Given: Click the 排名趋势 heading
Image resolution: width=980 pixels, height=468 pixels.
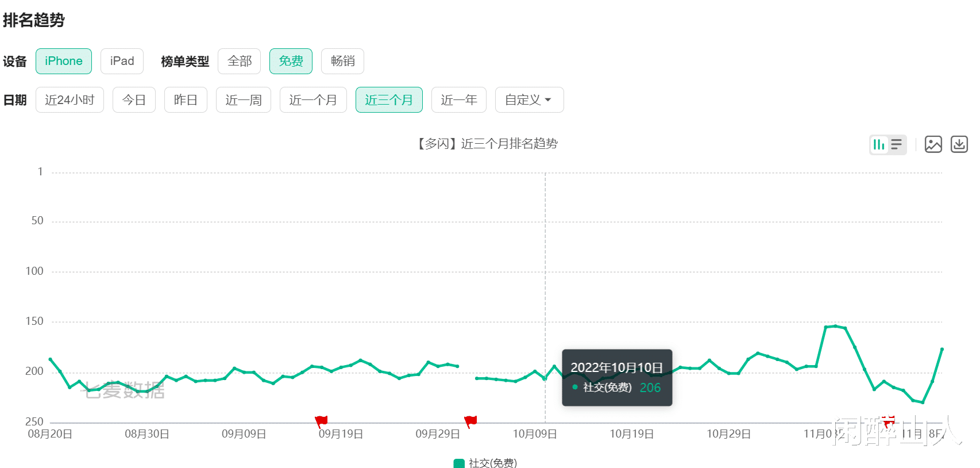Looking at the screenshot, I should [33, 20].
